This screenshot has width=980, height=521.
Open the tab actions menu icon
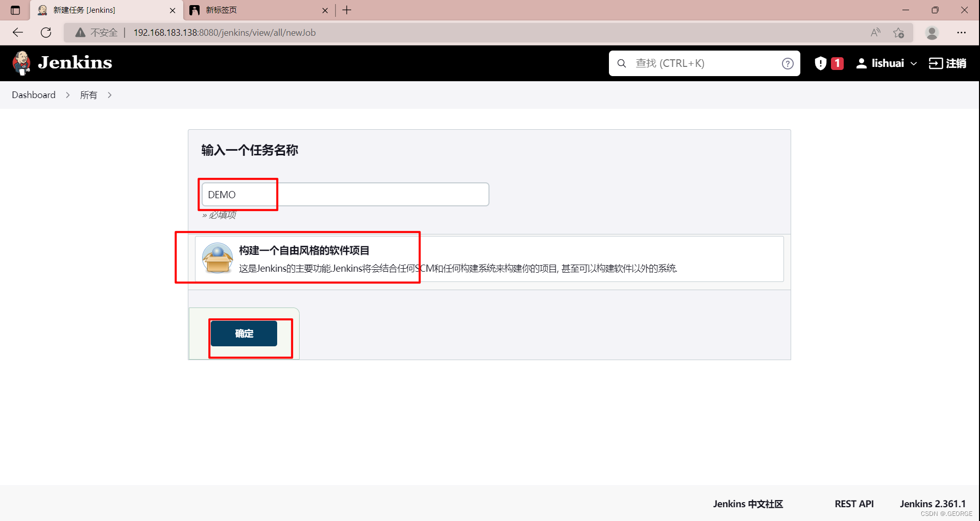click(15, 10)
